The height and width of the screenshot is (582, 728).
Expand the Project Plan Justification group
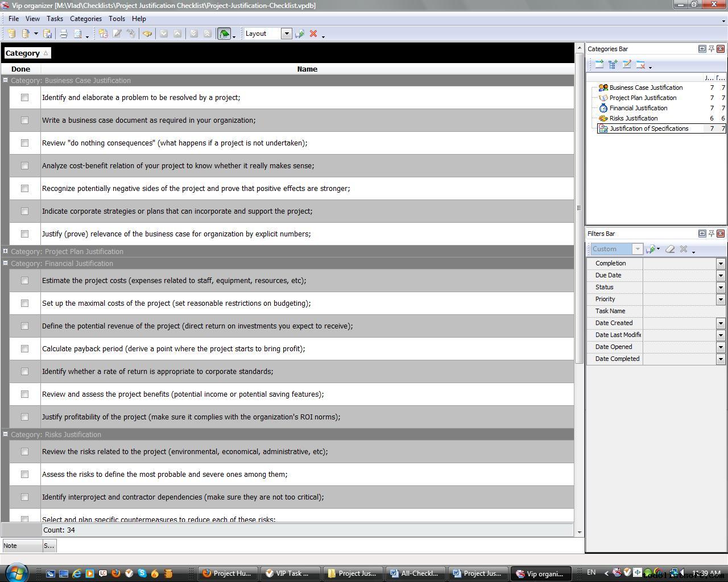[5, 251]
